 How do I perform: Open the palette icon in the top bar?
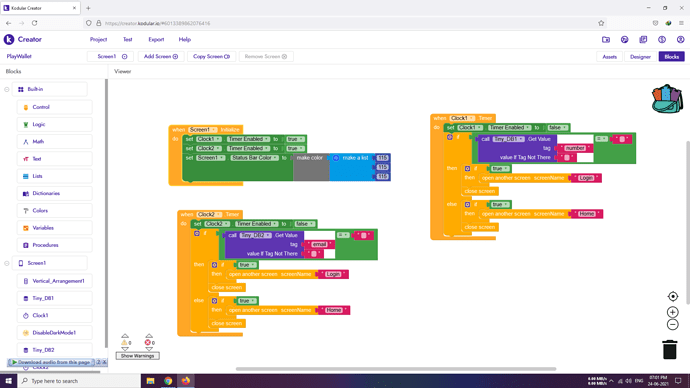pyautogui.click(x=624, y=40)
